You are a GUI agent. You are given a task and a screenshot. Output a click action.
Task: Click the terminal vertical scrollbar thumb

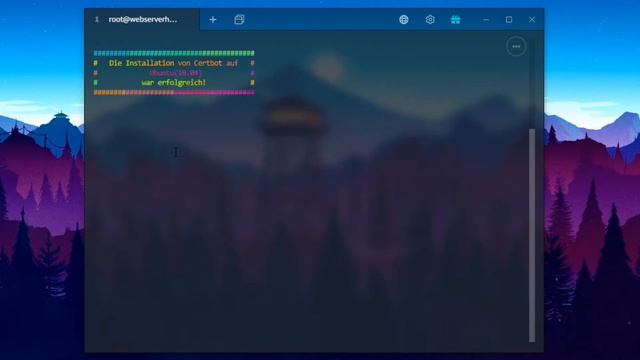tap(532, 236)
